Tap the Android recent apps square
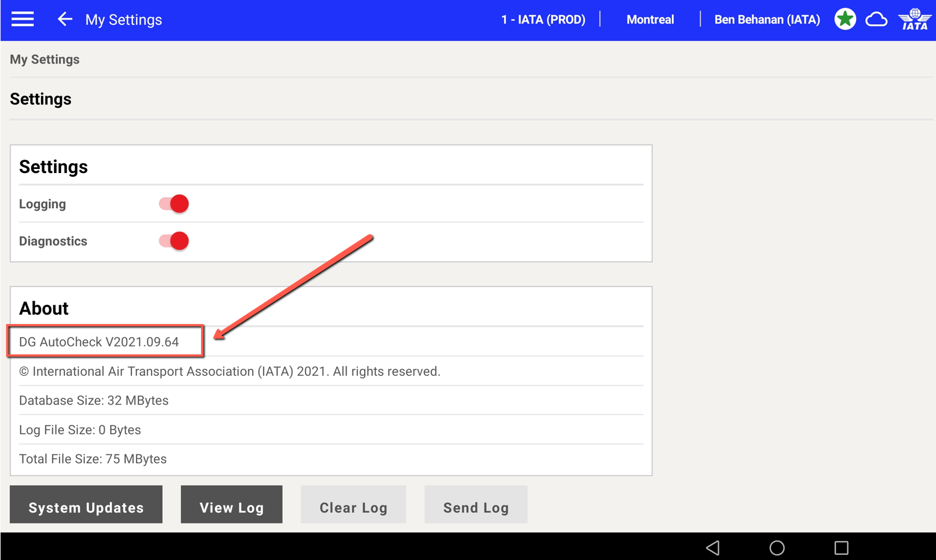 click(841, 548)
